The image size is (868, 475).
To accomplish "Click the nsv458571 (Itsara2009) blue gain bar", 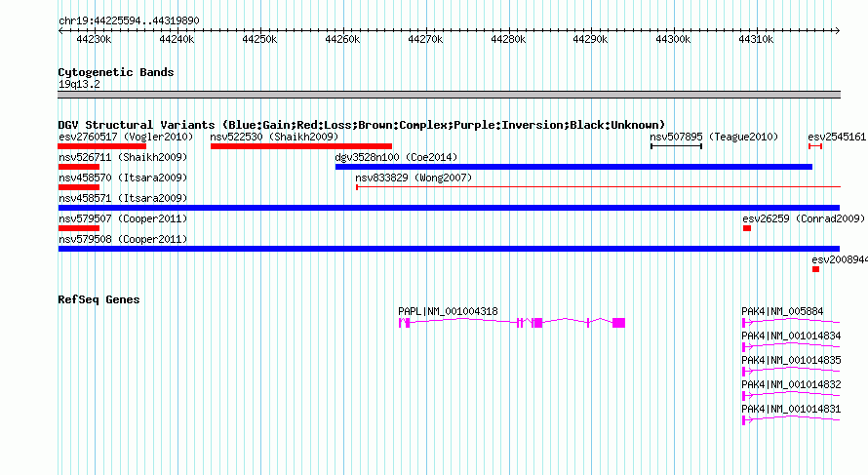I will click(449, 208).
